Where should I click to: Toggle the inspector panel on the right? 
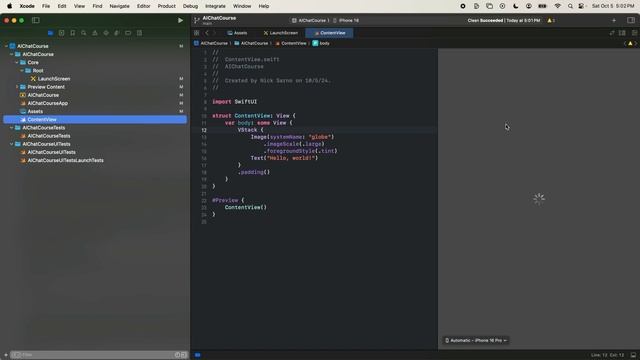click(x=631, y=20)
